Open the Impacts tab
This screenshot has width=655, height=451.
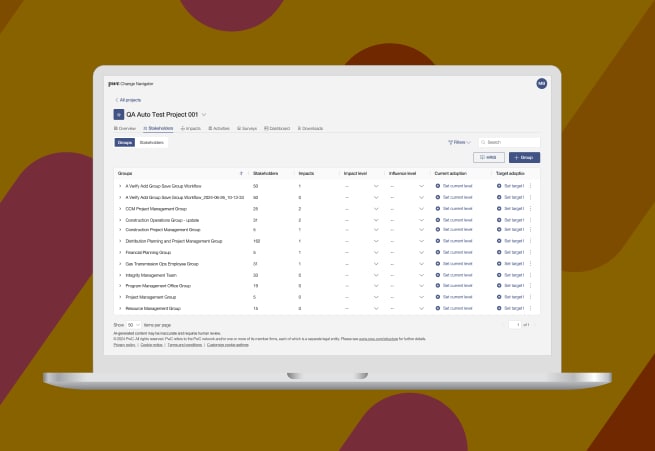(x=191, y=128)
